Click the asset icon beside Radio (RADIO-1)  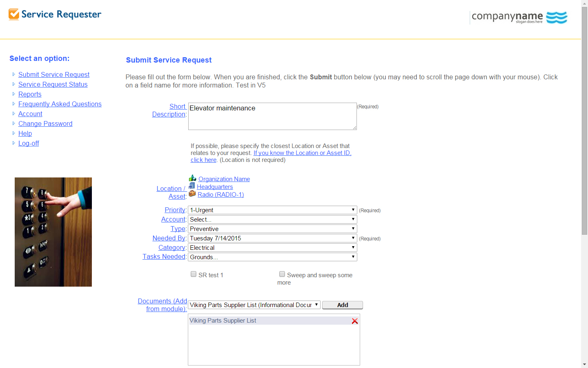[x=192, y=193]
